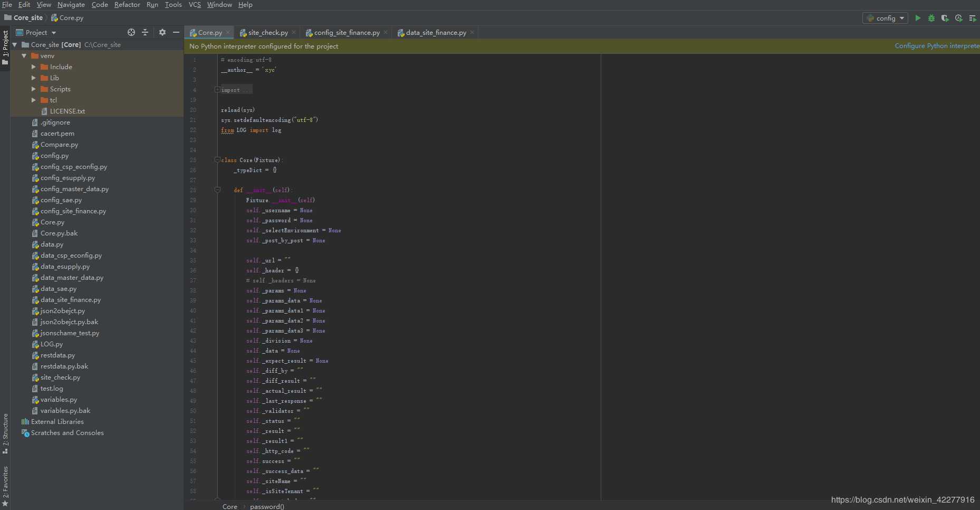Image resolution: width=980 pixels, height=510 pixels.
Task: Click the password() breadcrumb at editor bottom
Action: point(267,506)
